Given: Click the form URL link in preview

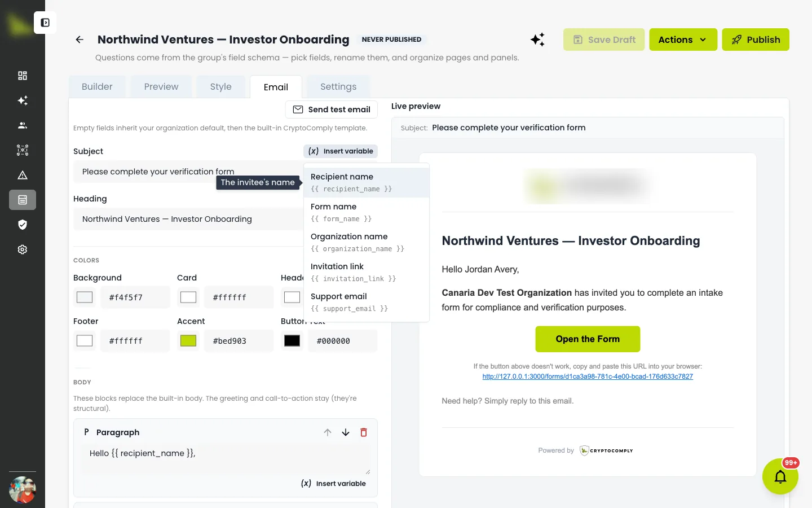Looking at the screenshot, I should click(x=588, y=376).
